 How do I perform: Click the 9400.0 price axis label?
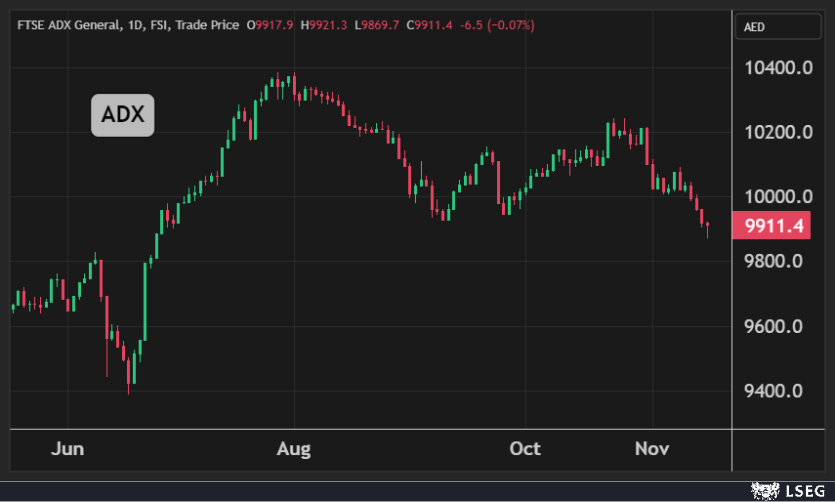click(777, 390)
